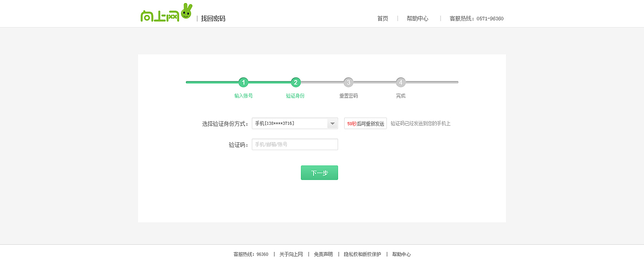This screenshot has height=263, width=644.
Task: Select step 3 circle 重置密码
Action: (348, 82)
